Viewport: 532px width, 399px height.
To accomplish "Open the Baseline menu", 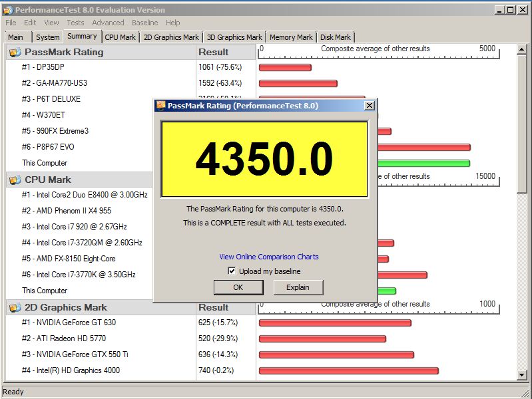I will [144, 23].
